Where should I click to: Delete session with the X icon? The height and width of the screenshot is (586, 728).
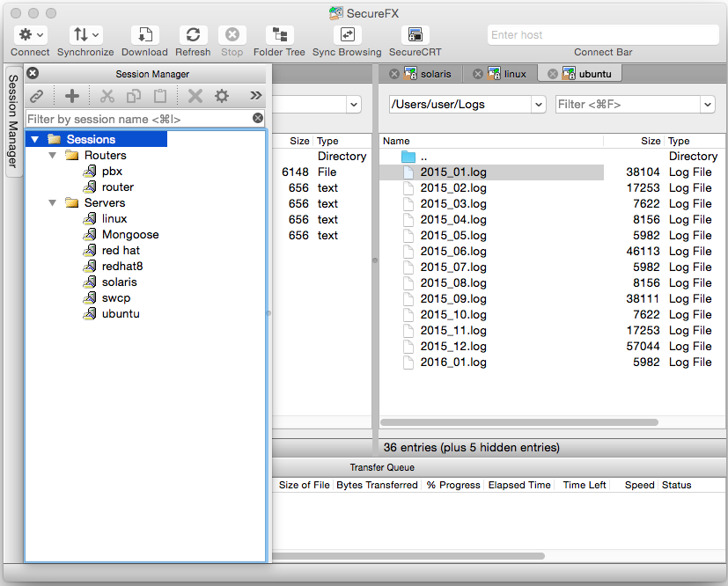(195, 96)
